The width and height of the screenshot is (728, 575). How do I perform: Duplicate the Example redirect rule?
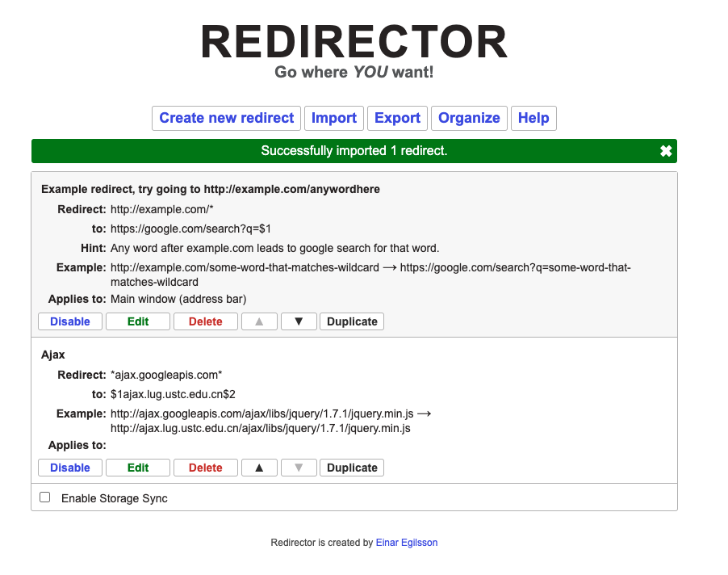pyautogui.click(x=352, y=321)
